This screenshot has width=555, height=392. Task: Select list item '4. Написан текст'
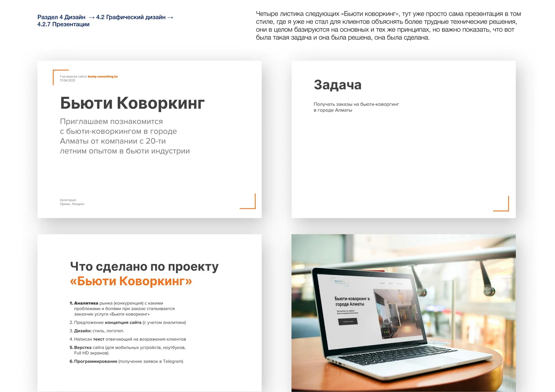click(128, 339)
